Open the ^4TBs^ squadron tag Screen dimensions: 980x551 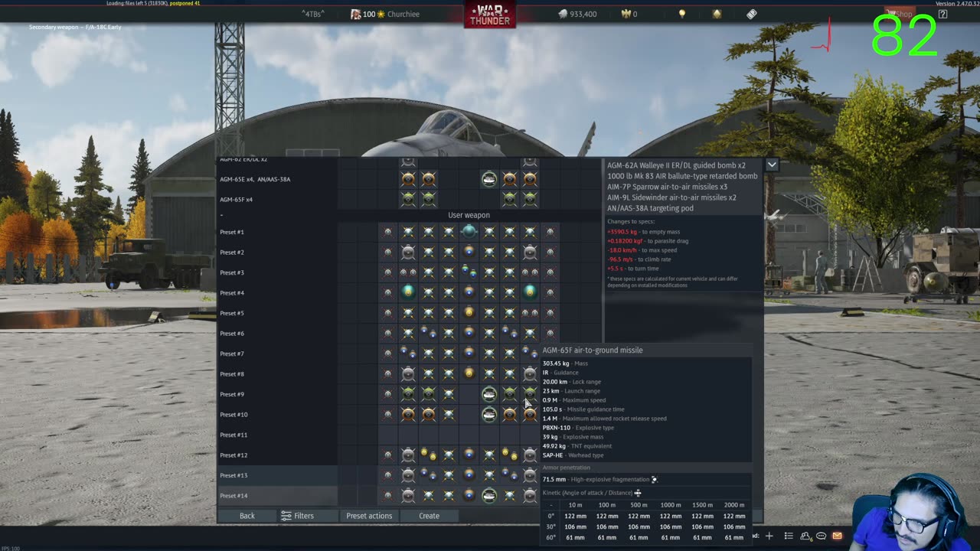[x=312, y=14]
